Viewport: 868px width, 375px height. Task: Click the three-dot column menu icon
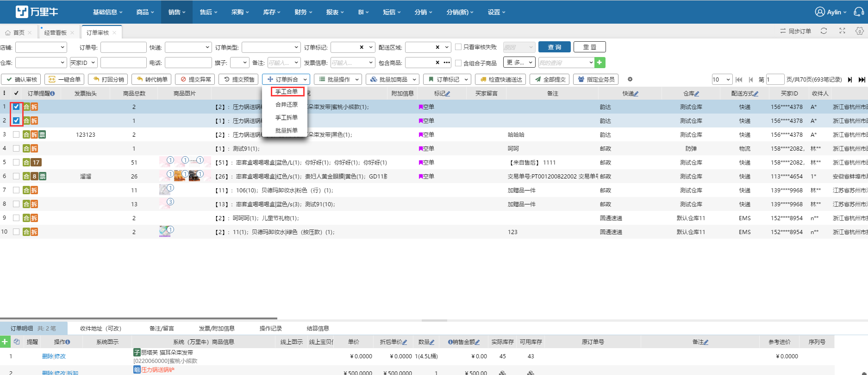click(4, 93)
